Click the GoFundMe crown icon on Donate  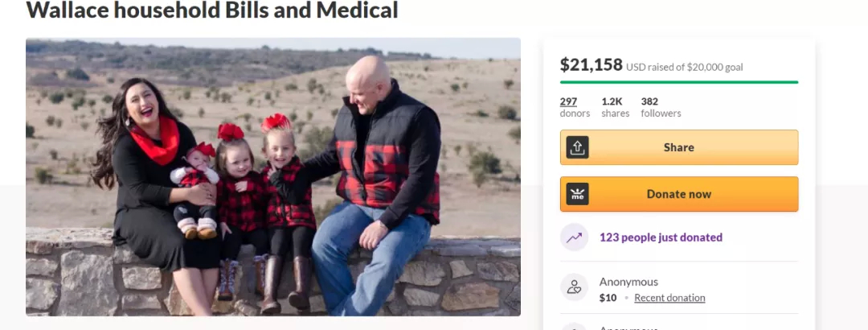point(577,194)
